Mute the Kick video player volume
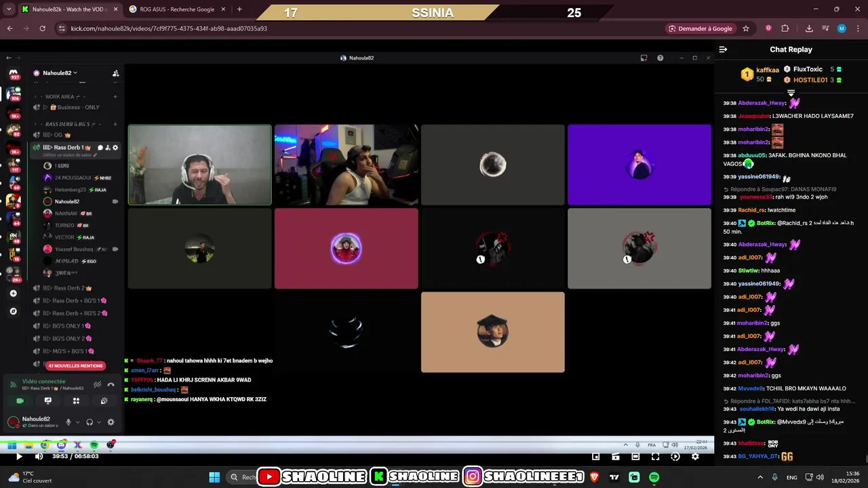 [x=39, y=456]
